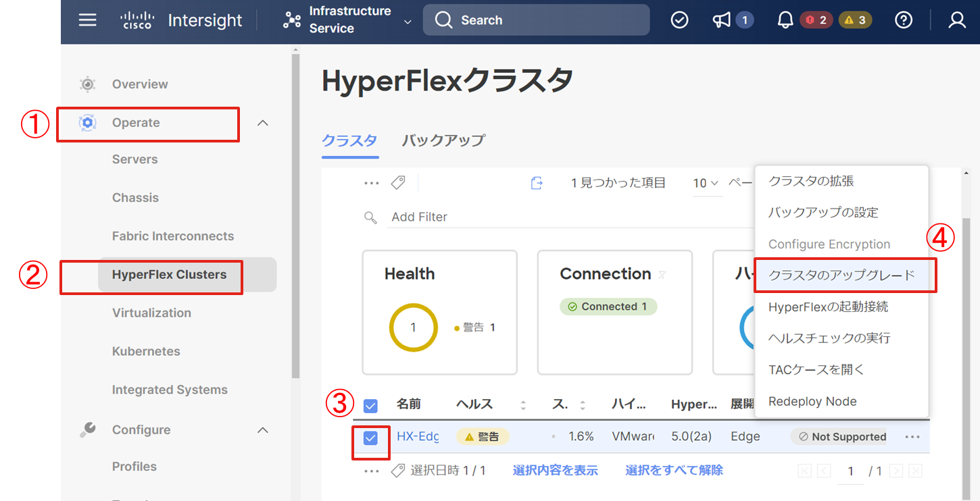
Task: Click the tag icon beside 選択日時
Action: click(398, 471)
